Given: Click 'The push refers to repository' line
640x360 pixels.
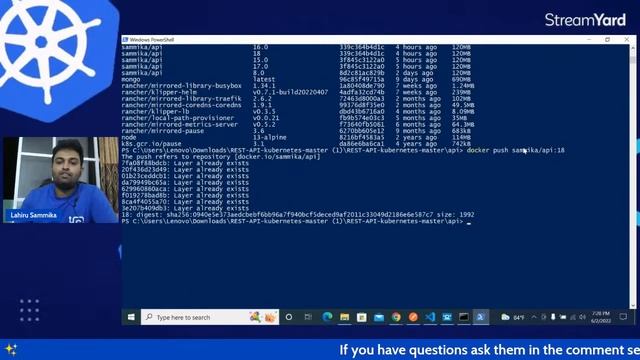Looking at the screenshot, I should (x=221, y=157).
